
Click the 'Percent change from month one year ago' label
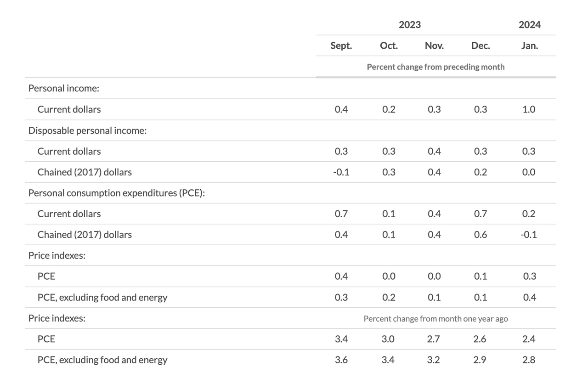435,318
